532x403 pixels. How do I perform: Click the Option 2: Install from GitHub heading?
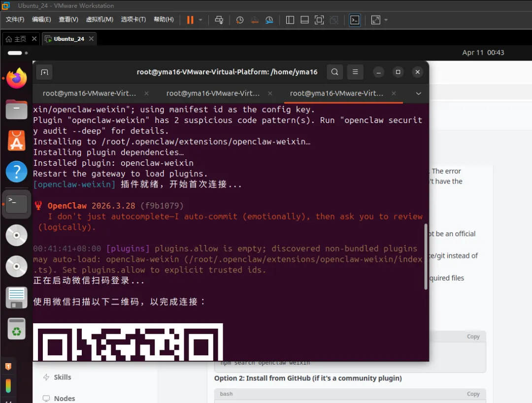tap(308, 378)
